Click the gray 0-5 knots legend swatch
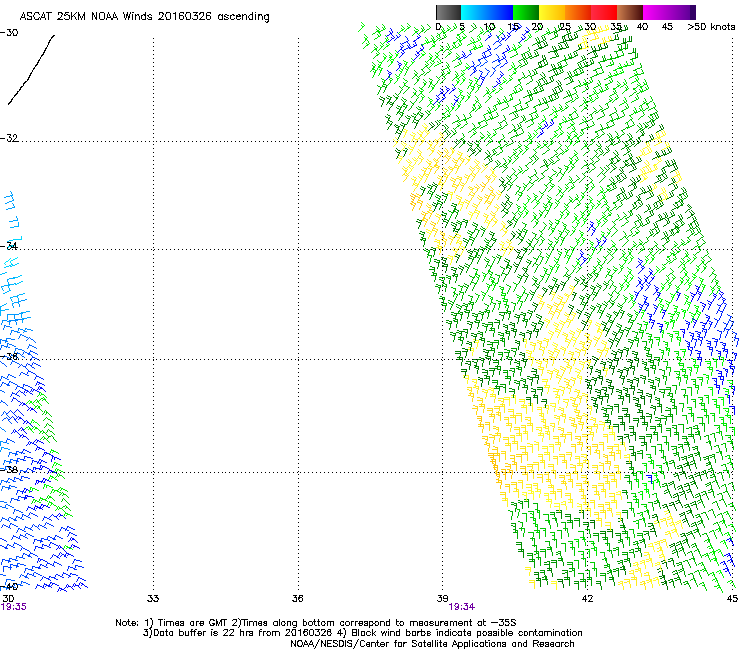Screen dimensions: 740x650 coord(448,12)
